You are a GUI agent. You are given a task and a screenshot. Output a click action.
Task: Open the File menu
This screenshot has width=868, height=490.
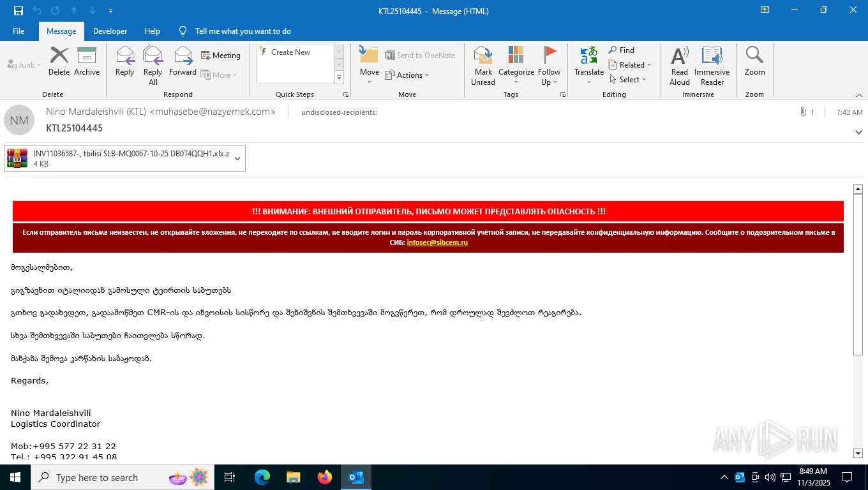pos(19,31)
